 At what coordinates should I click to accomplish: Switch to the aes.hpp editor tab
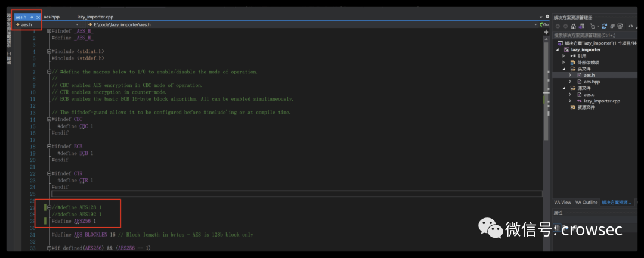(52, 17)
